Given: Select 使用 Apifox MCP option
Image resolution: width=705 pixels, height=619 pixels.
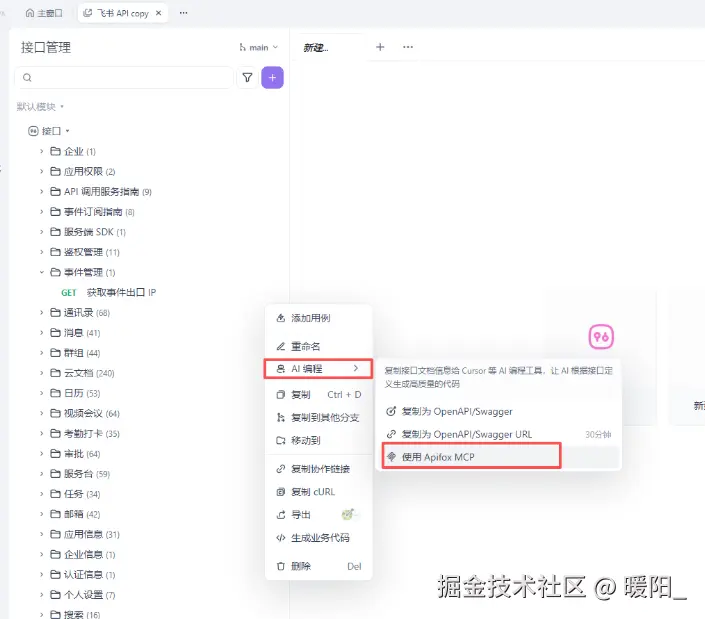Looking at the screenshot, I should [498, 457].
